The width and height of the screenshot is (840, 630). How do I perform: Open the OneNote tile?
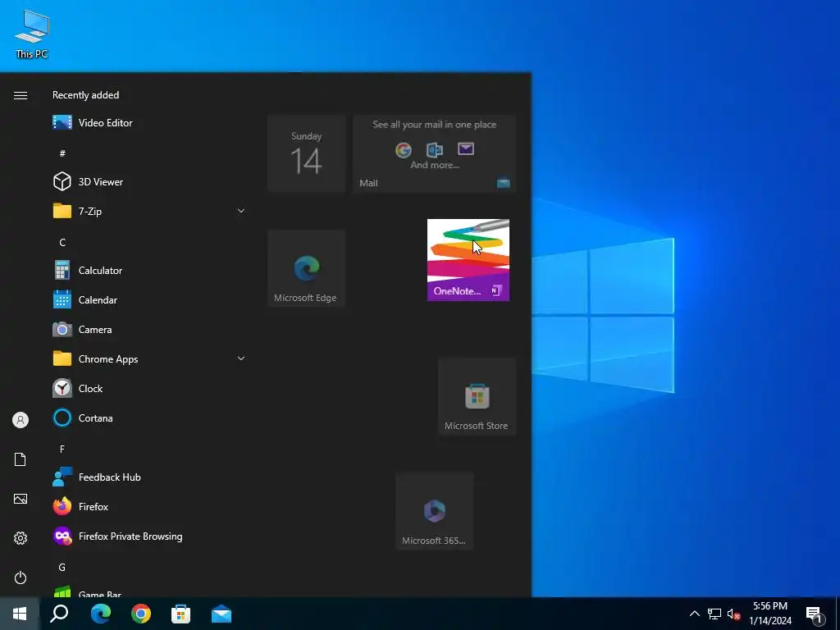(x=468, y=260)
